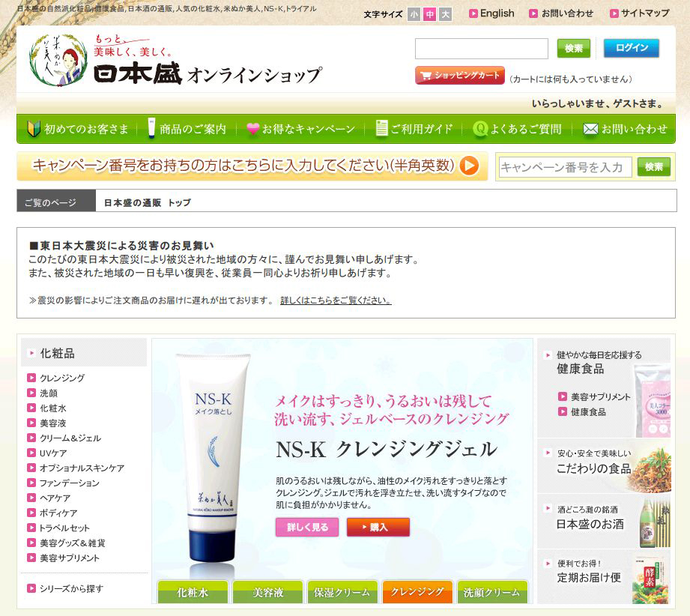Set text size to 中

430,14
